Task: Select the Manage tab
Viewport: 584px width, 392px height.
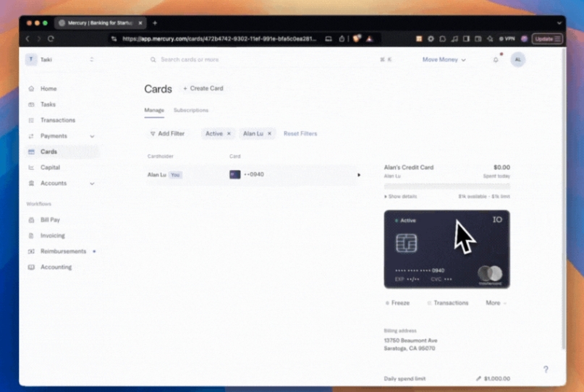Action: tap(154, 111)
